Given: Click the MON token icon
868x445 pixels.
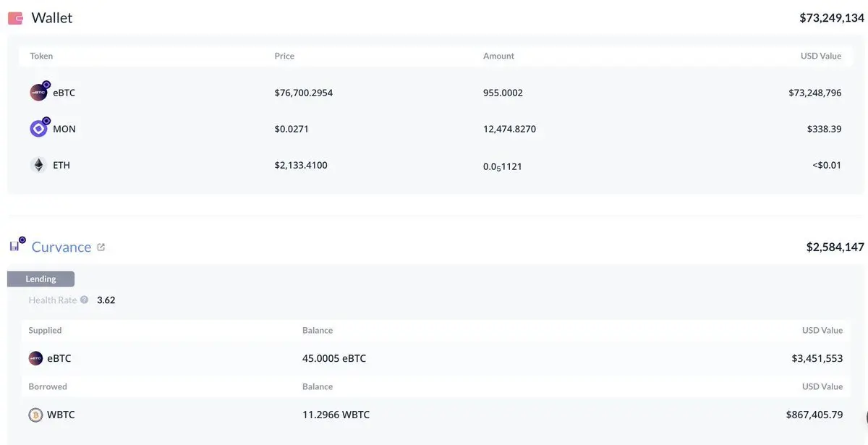Looking at the screenshot, I should [x=39, y=128].
